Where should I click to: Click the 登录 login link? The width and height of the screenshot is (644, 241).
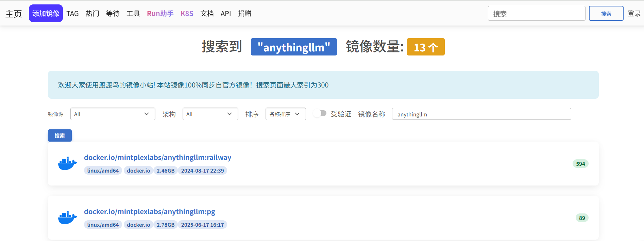pyautogui.click(x=634, y=14)
